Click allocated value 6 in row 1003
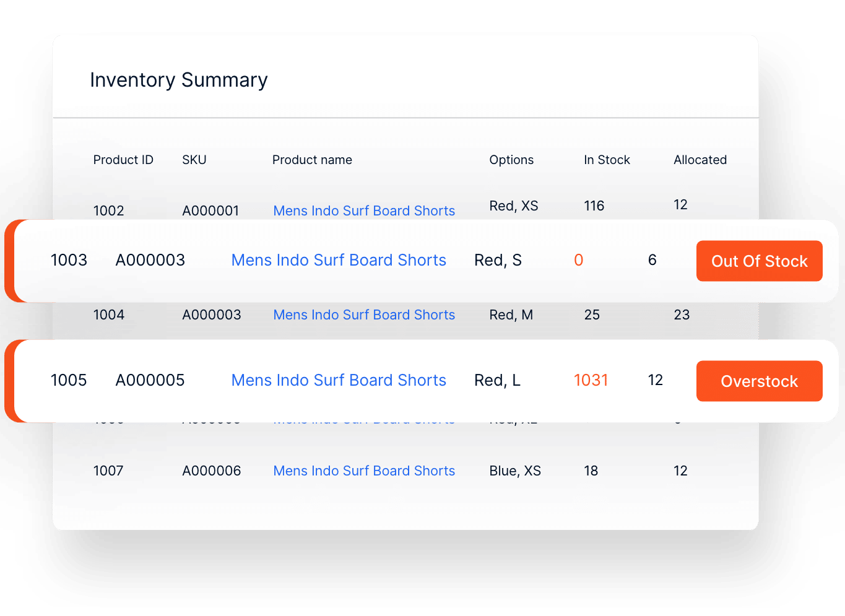845x616 pixels. pyautogui.click(x=652, y=260)
